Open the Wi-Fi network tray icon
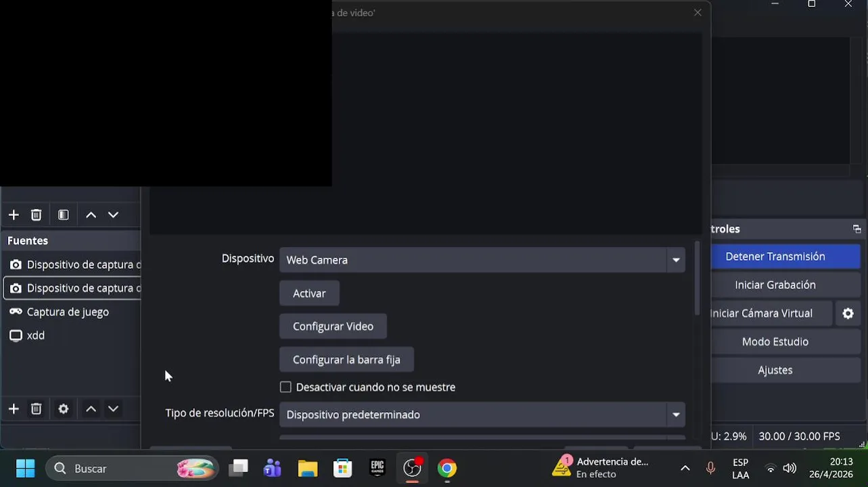Image resolution: width=868 pixels, height=487 pixels. coord(770,468)
